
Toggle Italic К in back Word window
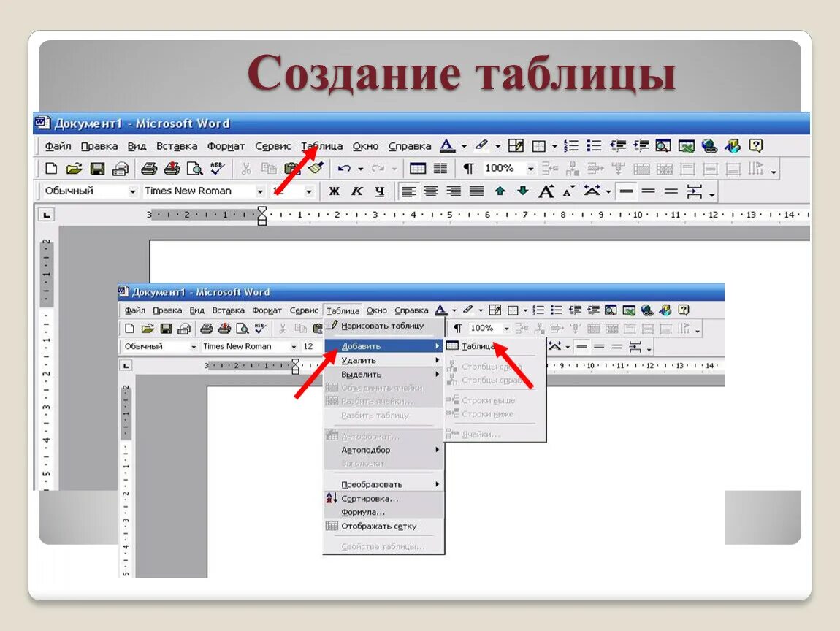[356, 191]
